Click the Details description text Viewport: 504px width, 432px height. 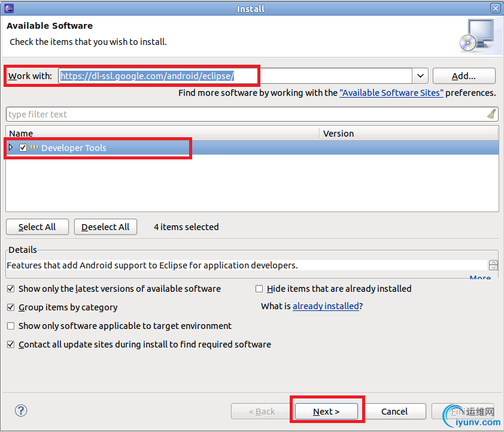pos(152,265)
